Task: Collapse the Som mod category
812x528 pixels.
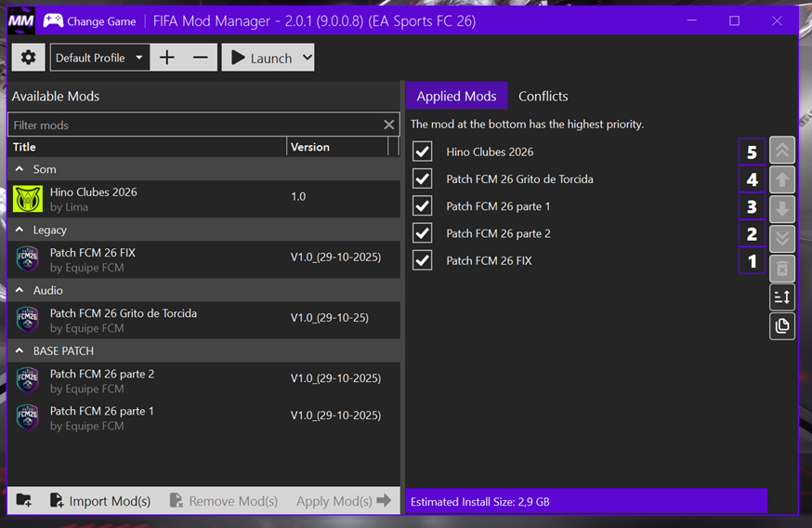Action: (20, 169)
